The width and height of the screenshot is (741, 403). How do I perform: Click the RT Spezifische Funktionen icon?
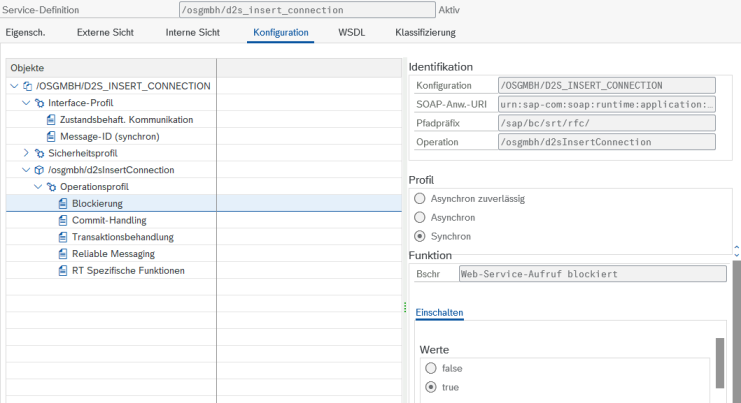63,271
